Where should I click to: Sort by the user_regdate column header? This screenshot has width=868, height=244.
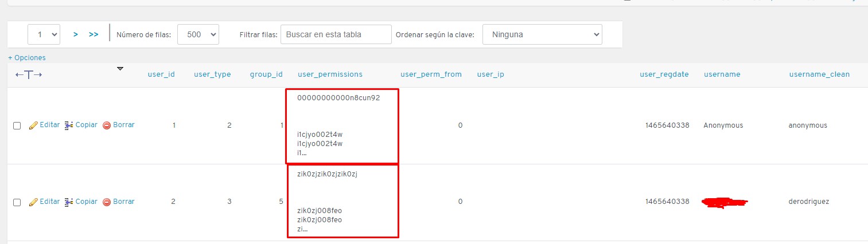[664, 74]
